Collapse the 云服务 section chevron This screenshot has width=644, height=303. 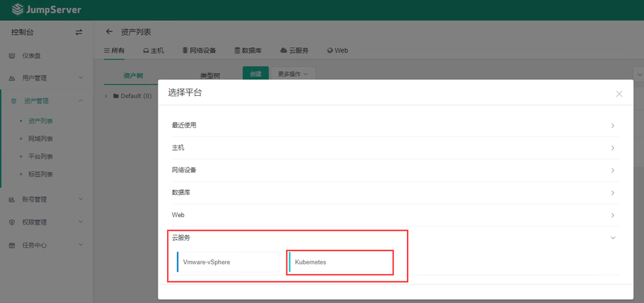click(x=613, y=237)
